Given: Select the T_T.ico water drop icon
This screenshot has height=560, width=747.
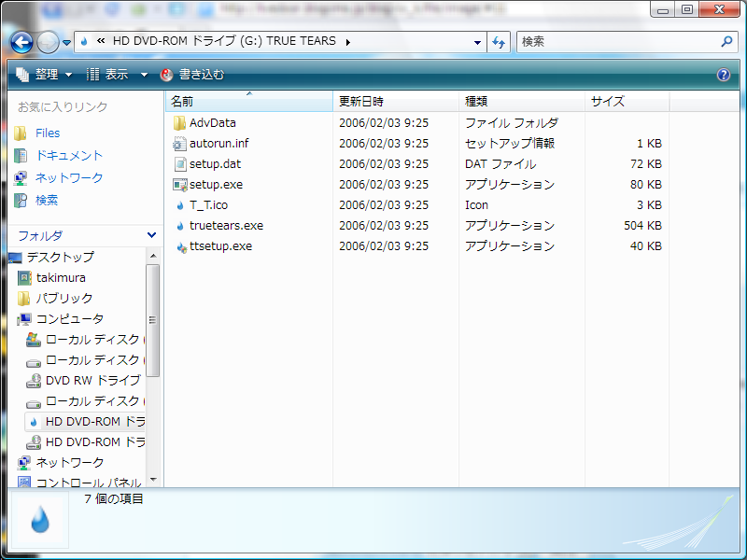Looking at the screenshot, I should click(179, 205).
